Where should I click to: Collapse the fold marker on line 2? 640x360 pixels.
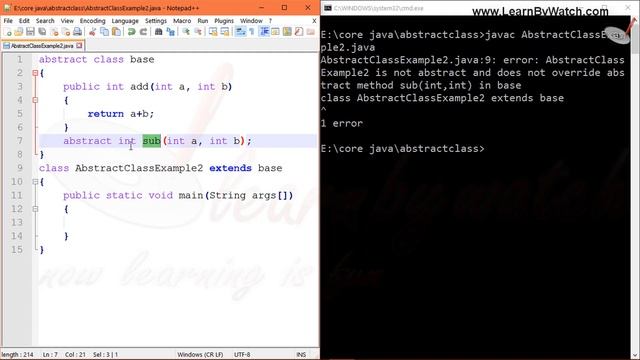pos(35,73)
